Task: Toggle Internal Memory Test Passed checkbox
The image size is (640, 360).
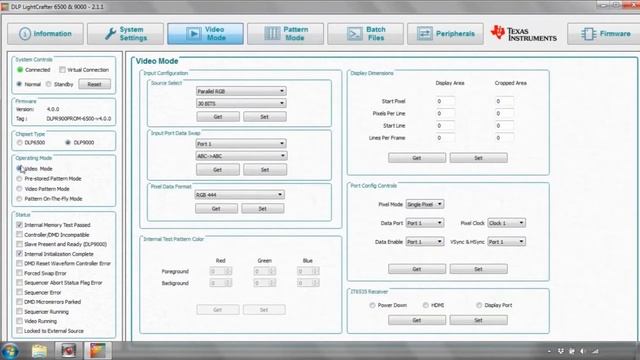Action: tap(19, 225)
